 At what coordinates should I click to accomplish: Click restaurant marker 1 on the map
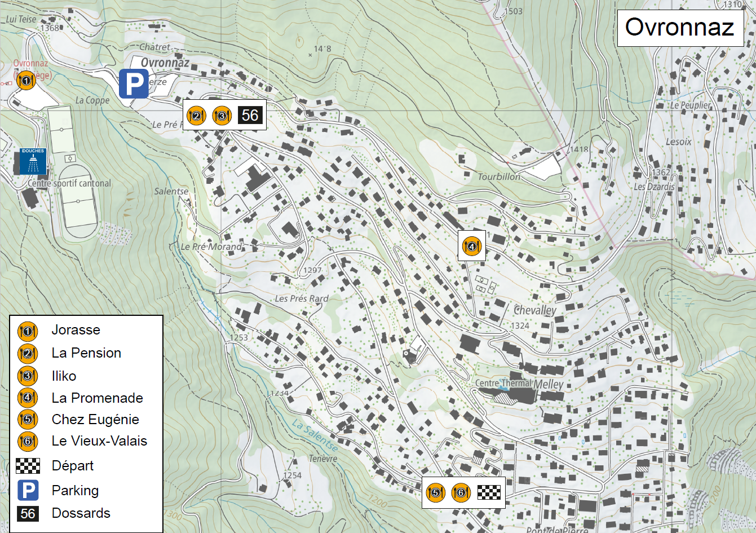pyautogui.click(x=26, y=81)
